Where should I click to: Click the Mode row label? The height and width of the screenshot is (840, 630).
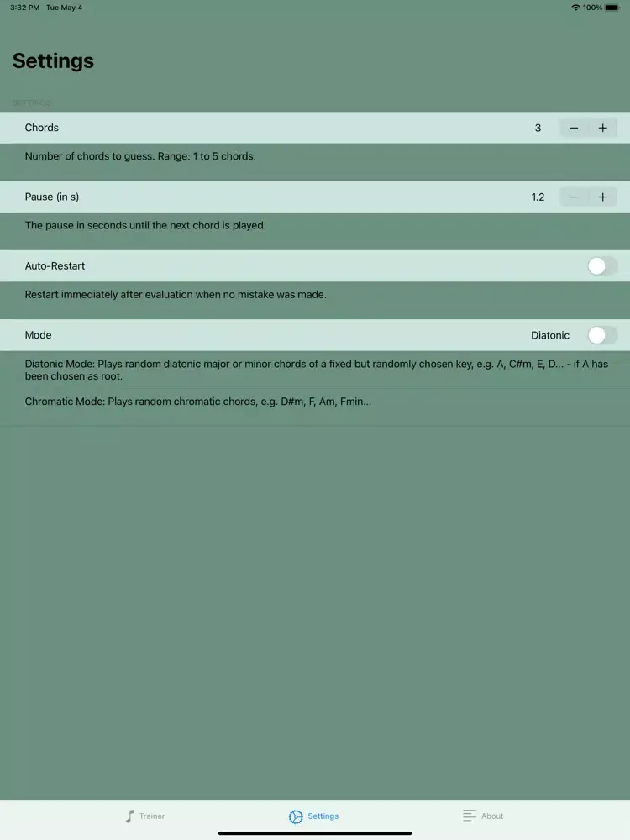tap(38, 335)
